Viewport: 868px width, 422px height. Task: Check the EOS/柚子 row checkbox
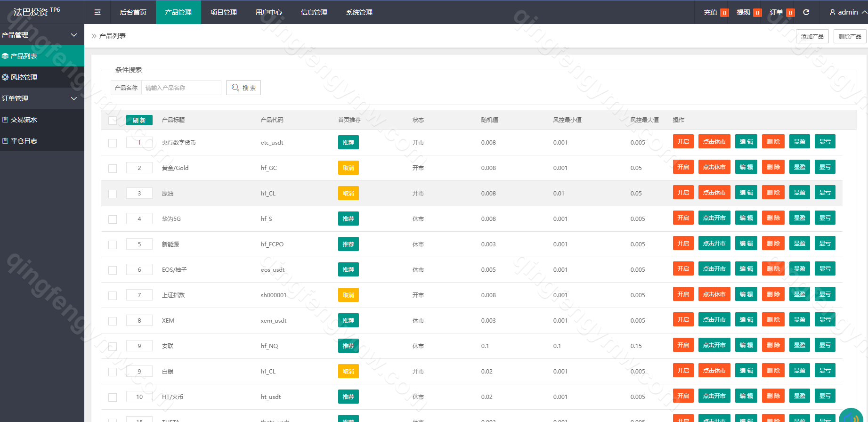pyautogui.click(x=113, y=270)
